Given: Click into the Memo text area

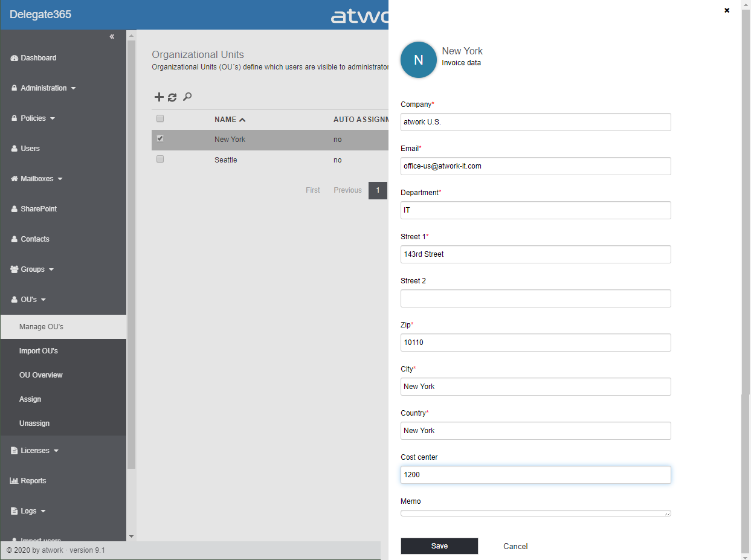Looking at the screenshot, I should tap(536, 513).
